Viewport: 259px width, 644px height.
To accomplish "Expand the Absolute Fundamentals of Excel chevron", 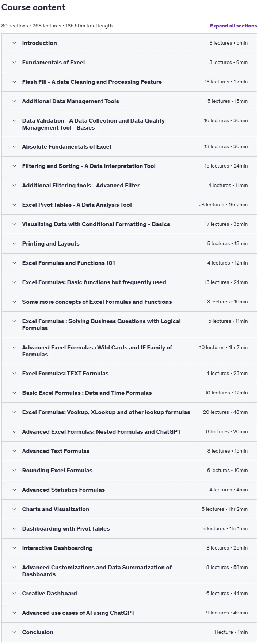I will pos(14,147).
